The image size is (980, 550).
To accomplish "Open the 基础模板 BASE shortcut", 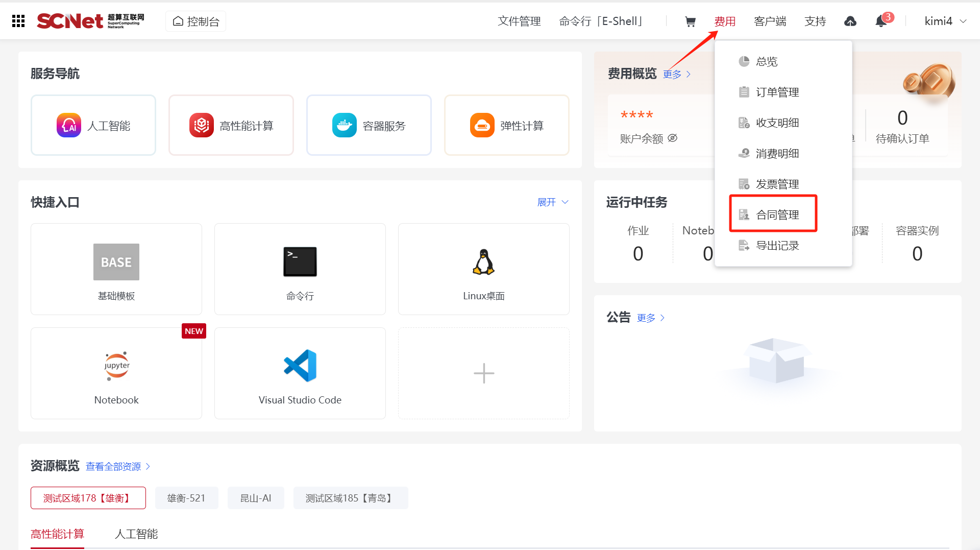I will [116, 269].
